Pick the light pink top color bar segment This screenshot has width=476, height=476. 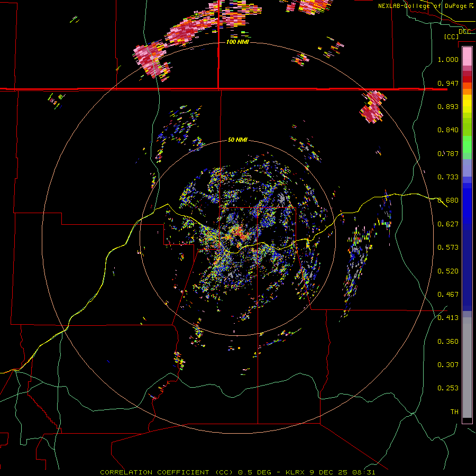click(467, 57)
